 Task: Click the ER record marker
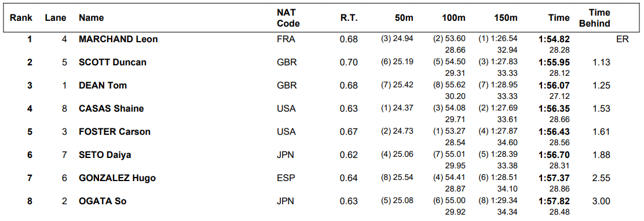pos(623,39)
